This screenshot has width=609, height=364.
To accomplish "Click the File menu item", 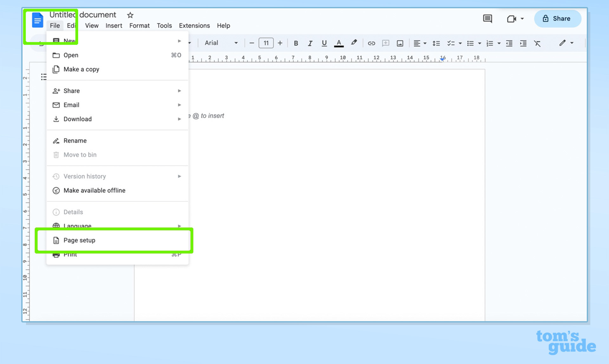I will [x=55, y=25].
